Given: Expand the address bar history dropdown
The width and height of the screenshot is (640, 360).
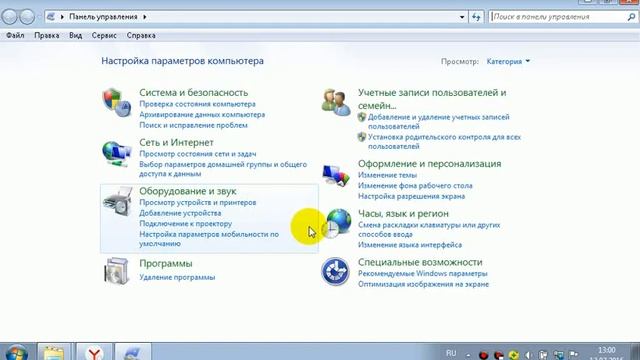Looking at the screenshot, I should pos(462,17).
